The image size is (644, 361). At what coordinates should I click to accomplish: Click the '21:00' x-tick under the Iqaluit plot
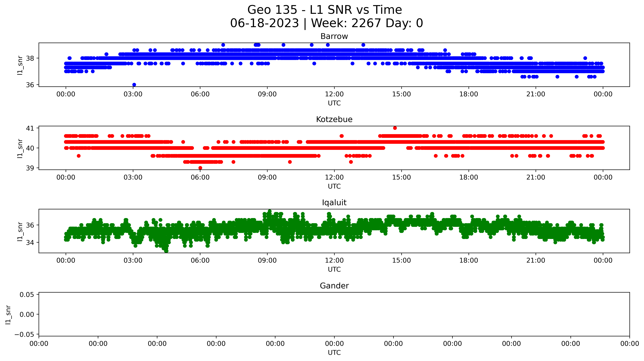tap(536, 260)
